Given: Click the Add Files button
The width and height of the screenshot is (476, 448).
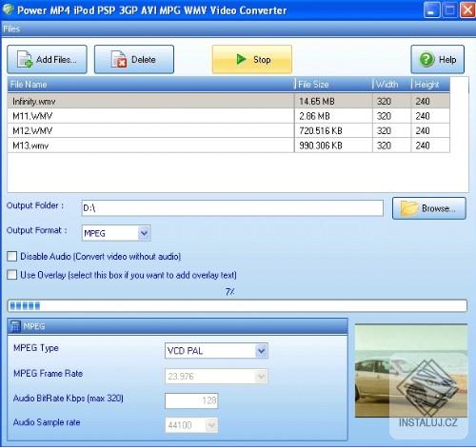Looking at the screenshot, I should pos(47,59).
